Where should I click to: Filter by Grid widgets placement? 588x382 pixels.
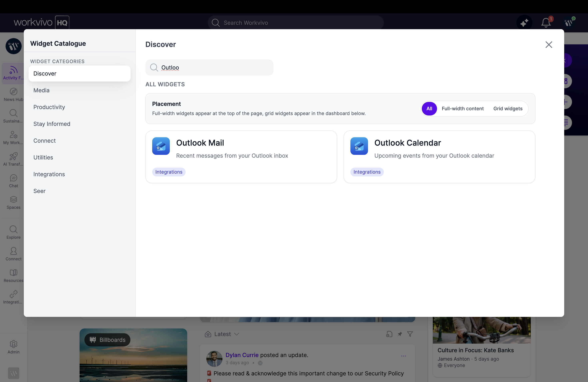[508, 108]
